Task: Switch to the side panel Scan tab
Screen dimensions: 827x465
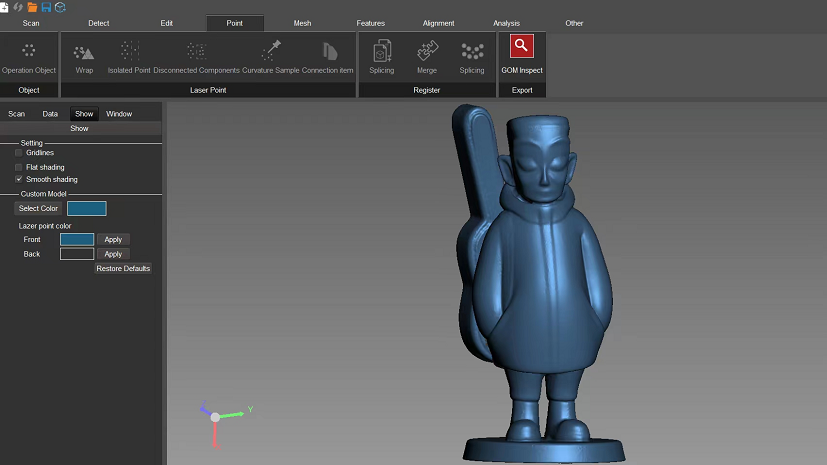Action: [16, 114]
